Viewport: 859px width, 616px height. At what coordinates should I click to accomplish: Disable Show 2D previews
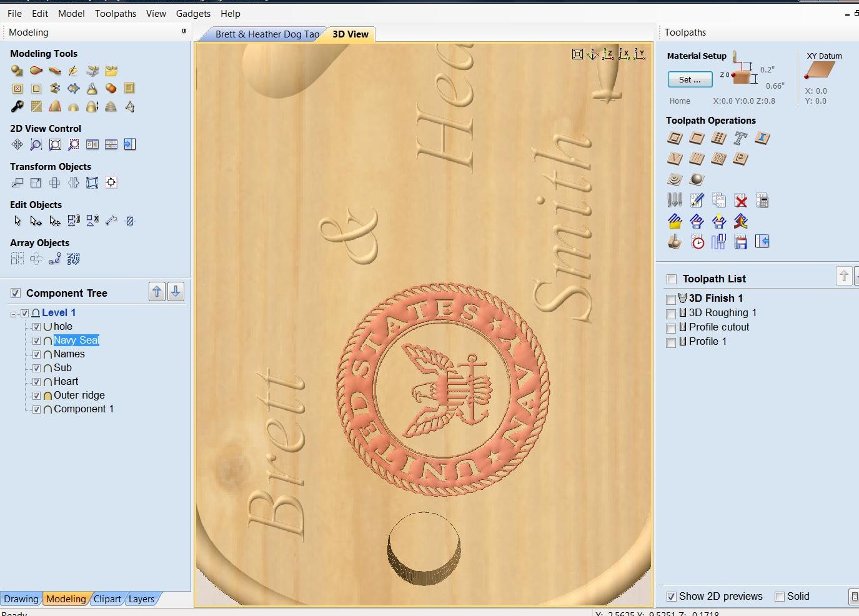pyautogui.click(x=671, y=597)
